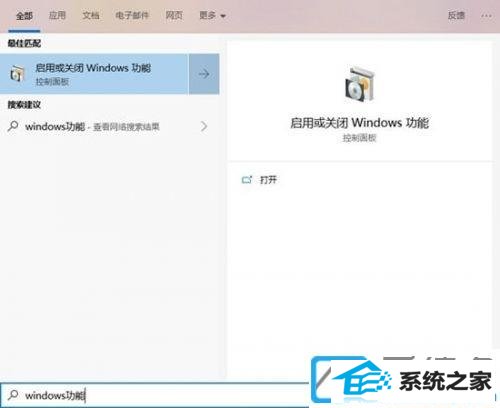Expand best match result right arrow
500x408 pixels.
point(204,74)
